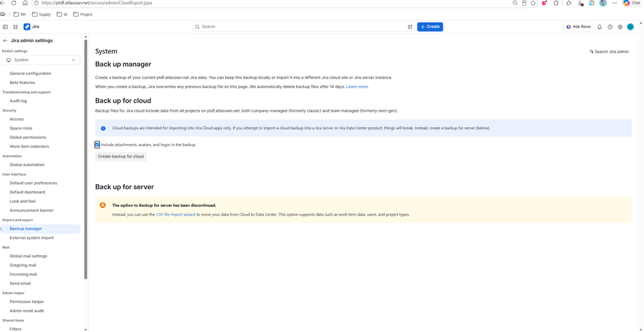Screen dimensions: 644x332
Task: Click the red extension icon in browser toolbar
Action: point(545,3)
